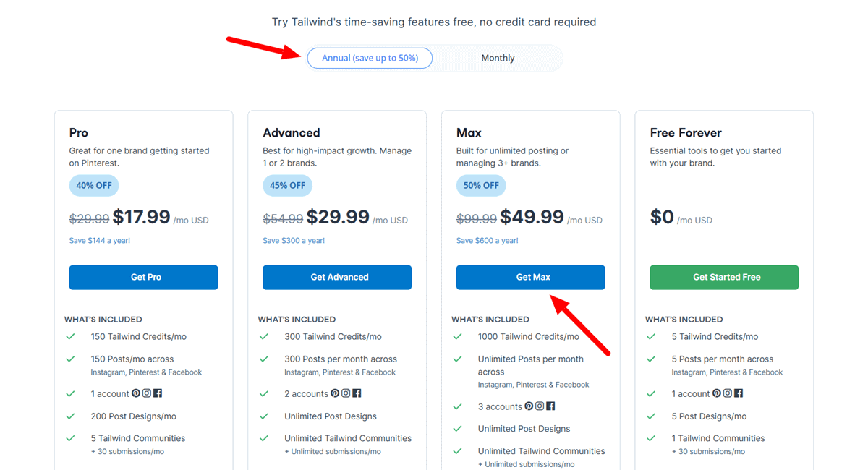Click the '40% OFF' badge on Pro plan
868x470 pixels.
[x=94, y=185]
